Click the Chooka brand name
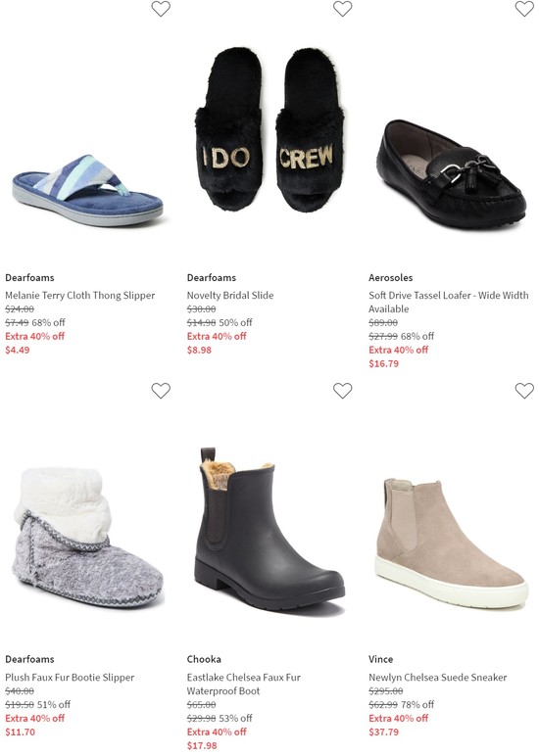Screen dimensions: 539x756 pos(204,659)
